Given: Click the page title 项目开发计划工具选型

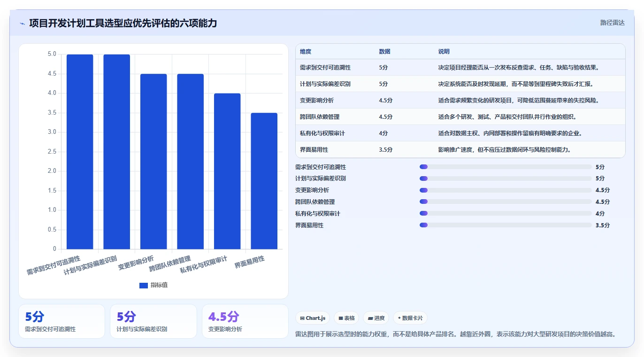Looking at the screenshot, I should pos(123,23).
